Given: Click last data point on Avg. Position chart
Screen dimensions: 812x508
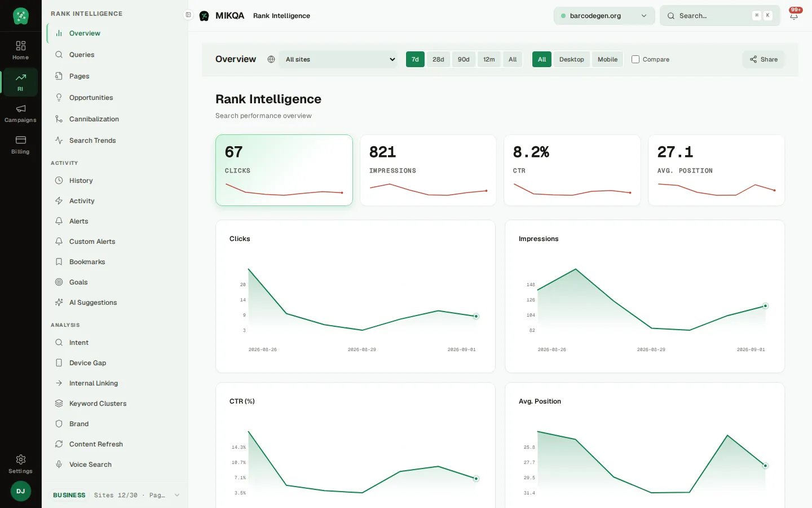Looking at the screenshot, I should pos(765,466).
